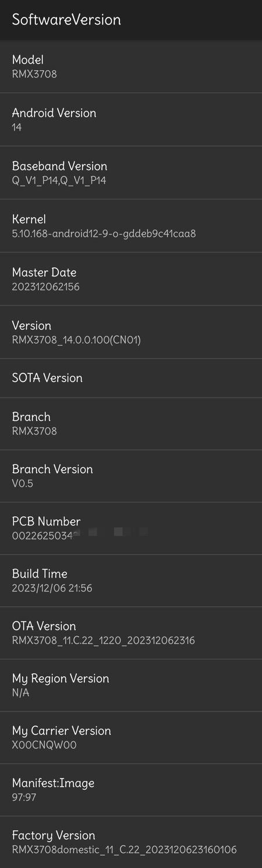Select My Carrier Version row
262x868 pixels.
pos(131,737)
